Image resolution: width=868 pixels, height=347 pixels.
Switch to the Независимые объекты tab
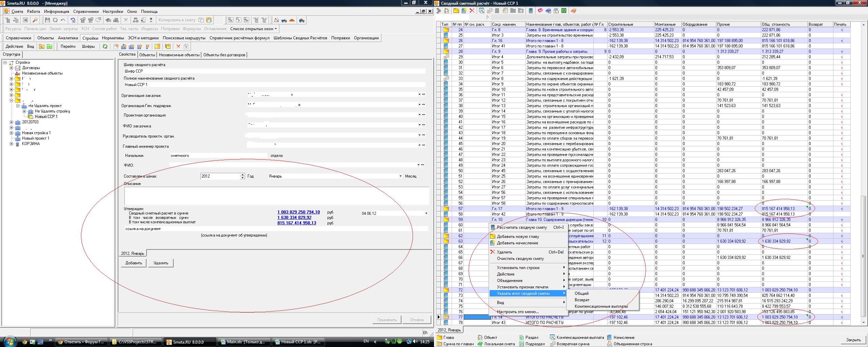point(179,55)
